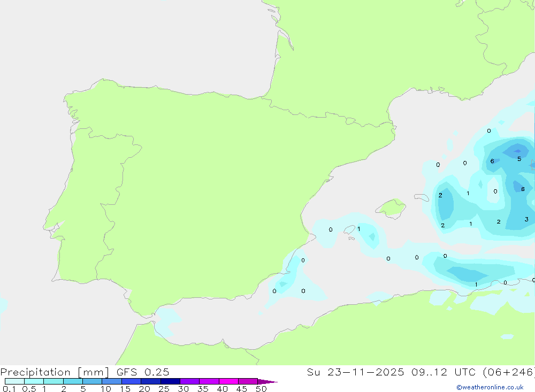Click the 25–30 mm navy legend swatch
Image resolution: width=535 pixels, height=392 pixels.
point(170,381)
